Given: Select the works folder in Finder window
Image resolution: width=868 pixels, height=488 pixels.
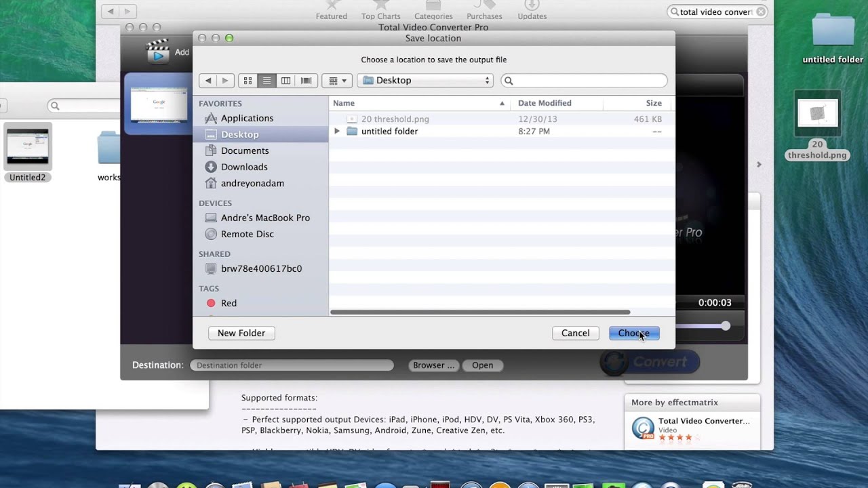Looking at the screenshot, I should [x=108, y=157].
